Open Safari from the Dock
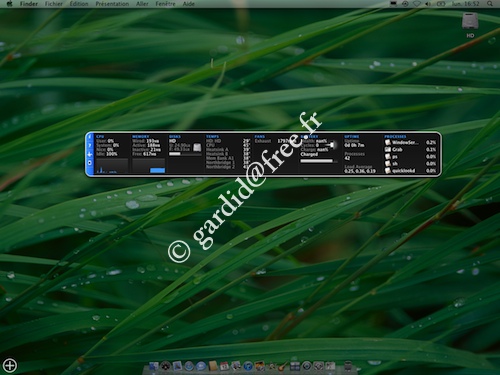The height and width of the screenshot is (375, 500). click(189, 366)
